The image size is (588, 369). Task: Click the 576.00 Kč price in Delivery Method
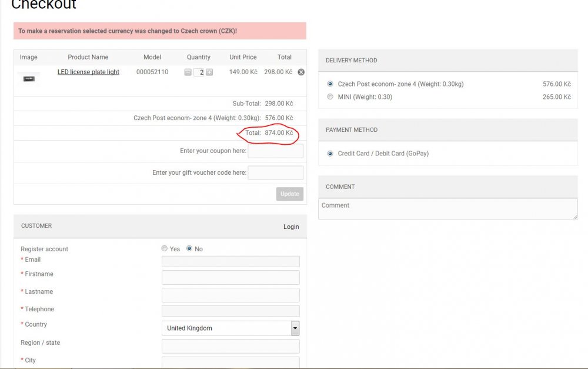[557, 84]
